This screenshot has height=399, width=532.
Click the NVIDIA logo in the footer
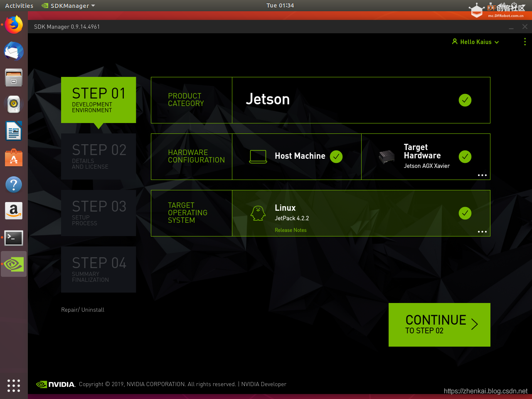(56, 384)
